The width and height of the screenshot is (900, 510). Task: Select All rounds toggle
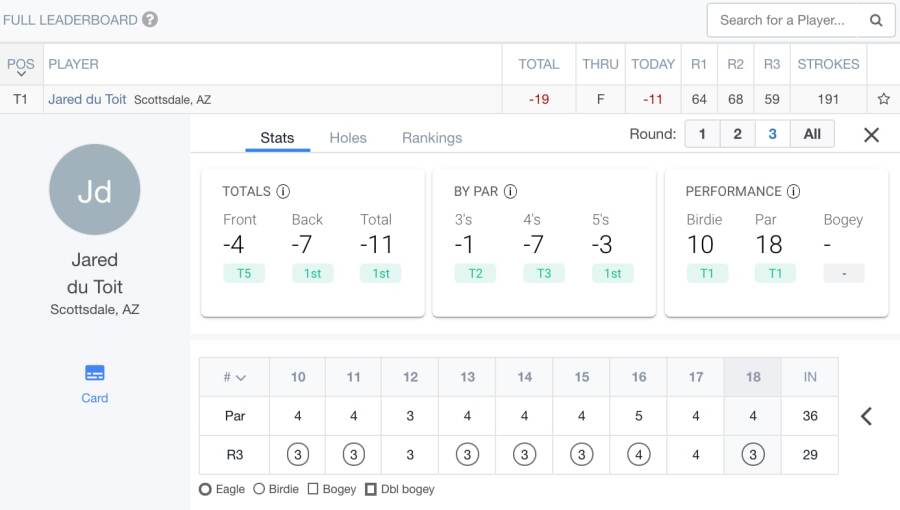812,134
